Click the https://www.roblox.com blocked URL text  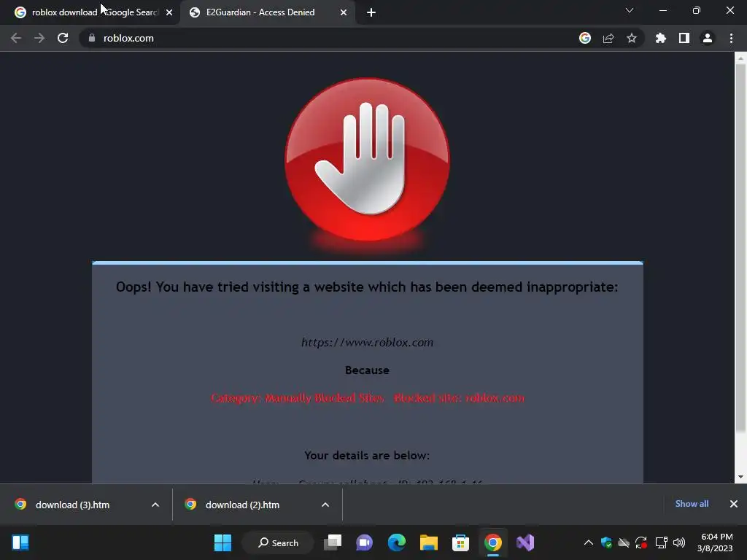(368, 343)
